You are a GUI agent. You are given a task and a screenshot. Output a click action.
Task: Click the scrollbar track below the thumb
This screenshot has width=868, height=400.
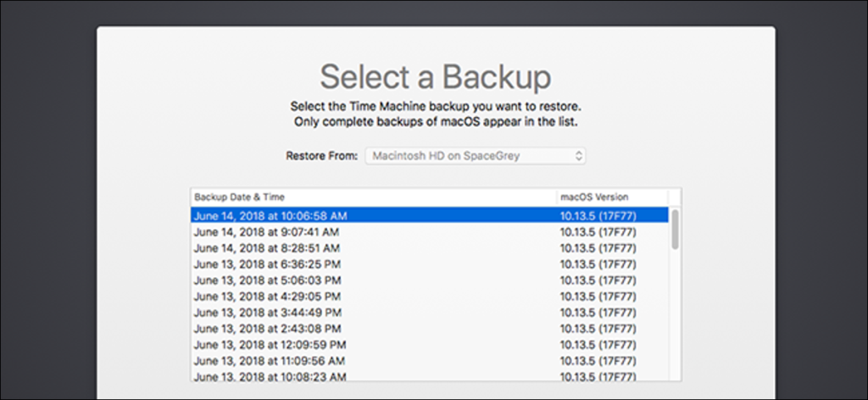(x=675, y=322)
